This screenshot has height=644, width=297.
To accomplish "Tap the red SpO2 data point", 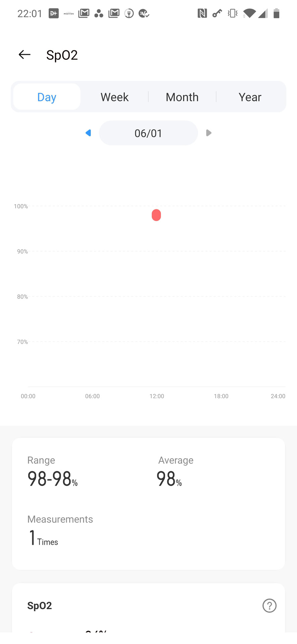I will tap(156, 215).
